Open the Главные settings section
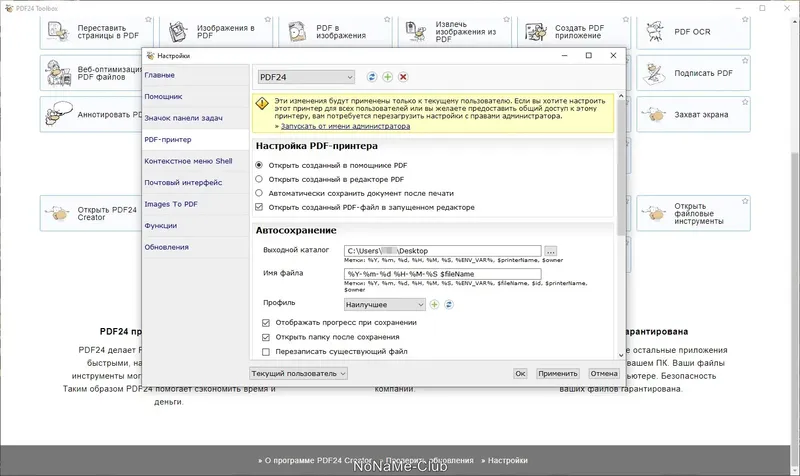 [x=195, y=75]
